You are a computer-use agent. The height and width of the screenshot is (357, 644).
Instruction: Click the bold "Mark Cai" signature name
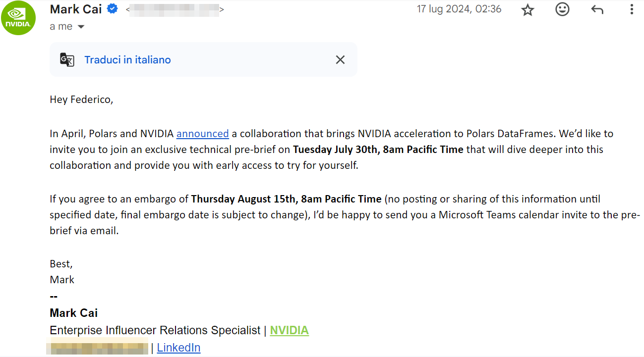click(74, 313)
